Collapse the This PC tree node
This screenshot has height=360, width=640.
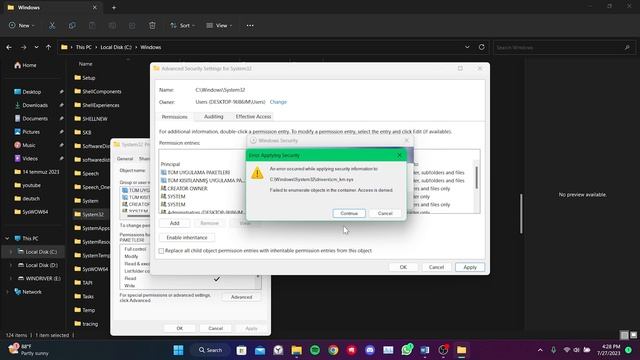[7, 238]
